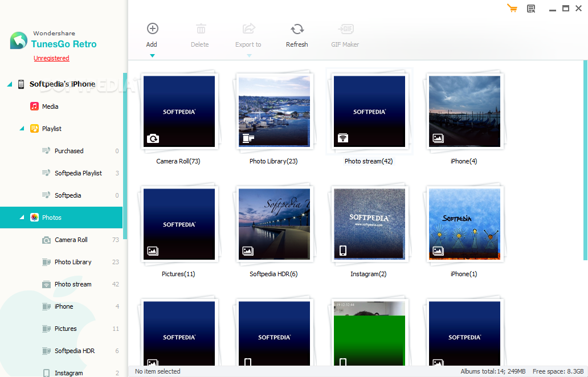Click the TunesGo Retro logo icon
Viewport: 588px width, 377px height.
(x=18, y=40)
